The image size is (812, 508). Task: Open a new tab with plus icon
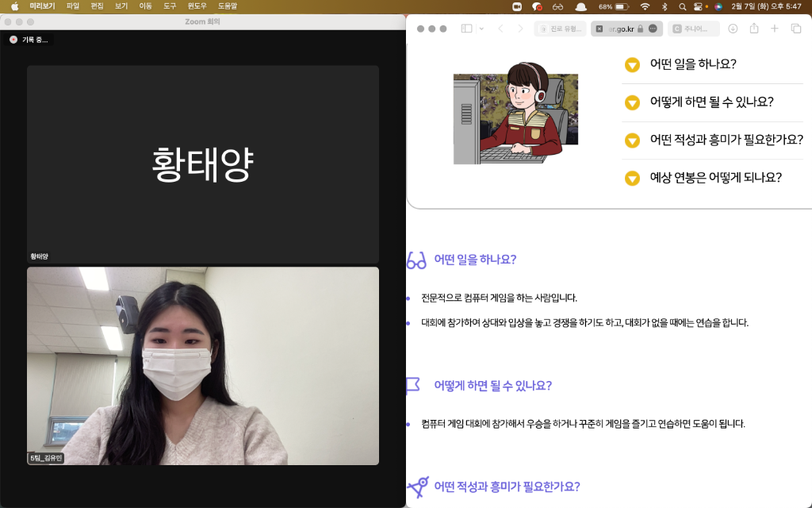(x=775, y=29)
